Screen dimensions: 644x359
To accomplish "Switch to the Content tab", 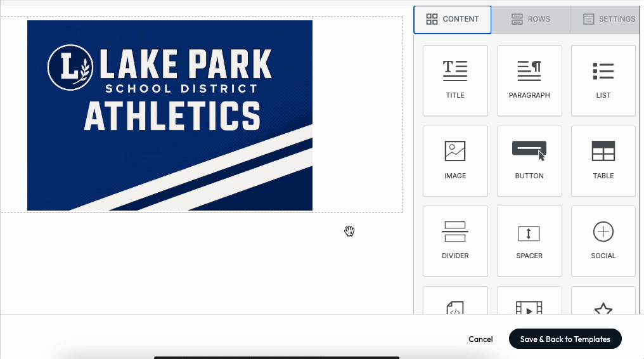I will (453, 19).
